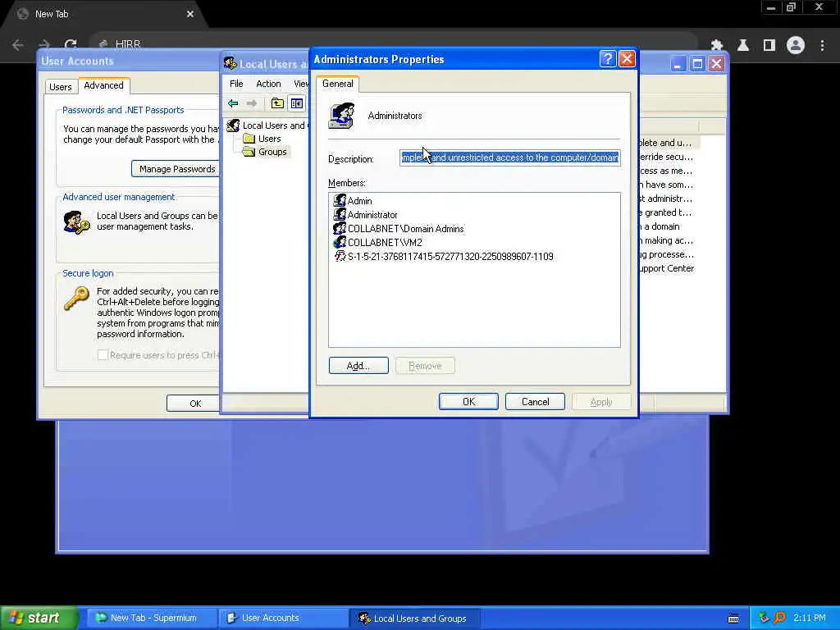Close the New Tab browser tab
The height and width of the screenshot is (630, 840).
point(190,15)
